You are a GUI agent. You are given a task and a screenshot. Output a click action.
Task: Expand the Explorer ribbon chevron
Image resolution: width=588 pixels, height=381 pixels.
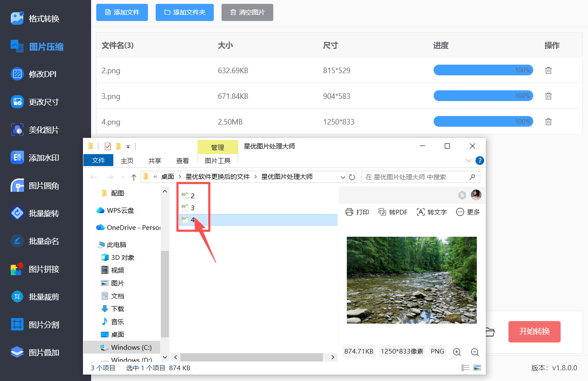[x=469, y=161]
